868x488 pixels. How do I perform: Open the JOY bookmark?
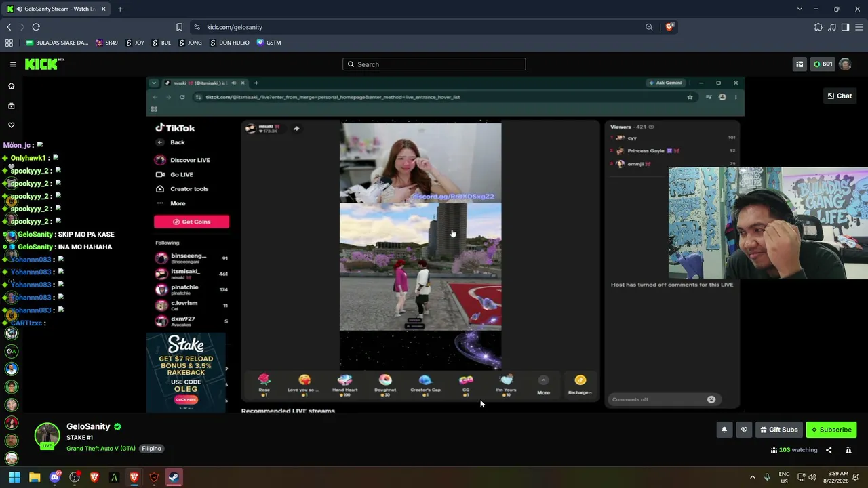coord(135,43)
